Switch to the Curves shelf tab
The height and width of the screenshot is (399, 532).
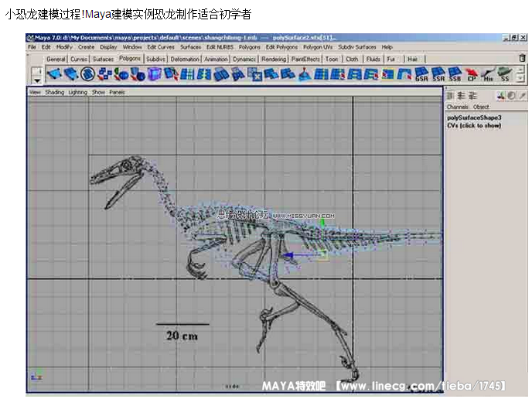[79, 59]
